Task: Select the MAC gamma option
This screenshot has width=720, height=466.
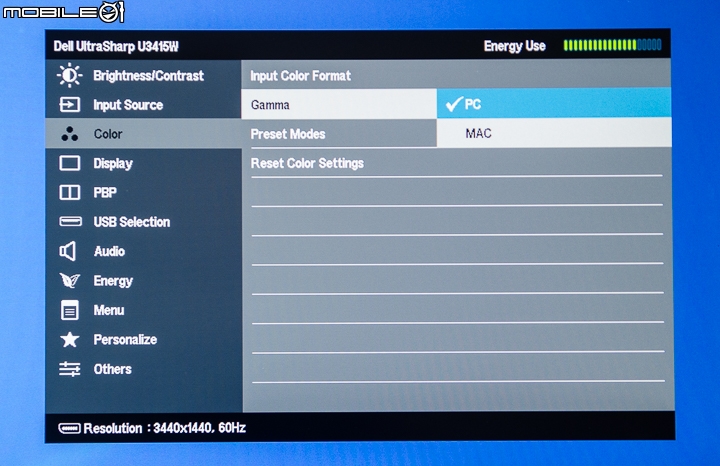Action: tap(554, 133)
